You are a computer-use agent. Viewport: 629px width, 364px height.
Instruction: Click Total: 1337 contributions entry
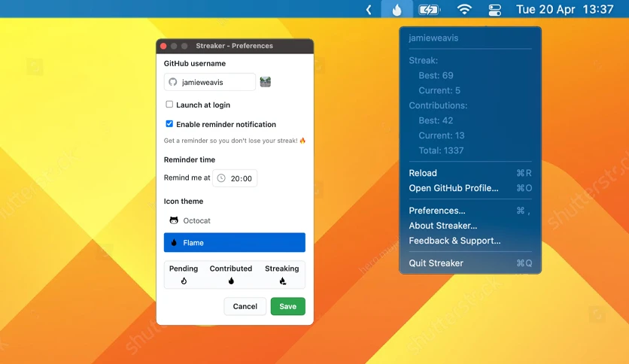tap(441, 150)
